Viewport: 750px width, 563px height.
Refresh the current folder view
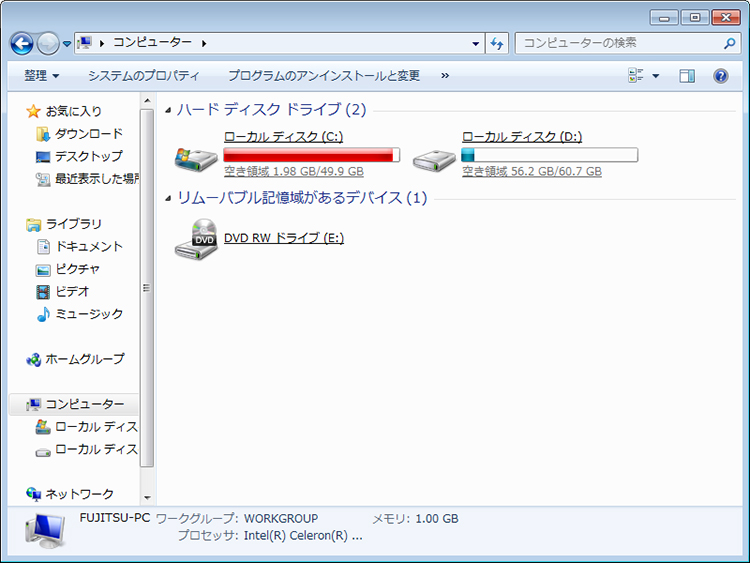point(497,44)
